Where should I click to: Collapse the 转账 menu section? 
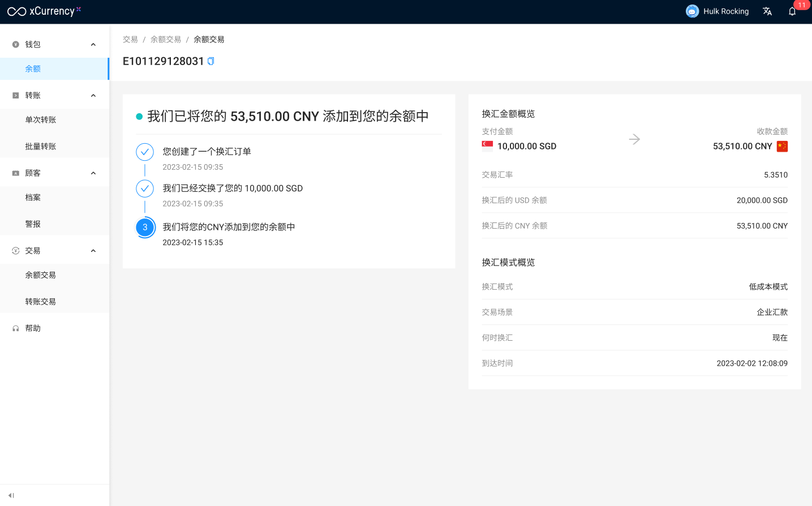pyautogui.click(x=93, y=96)
